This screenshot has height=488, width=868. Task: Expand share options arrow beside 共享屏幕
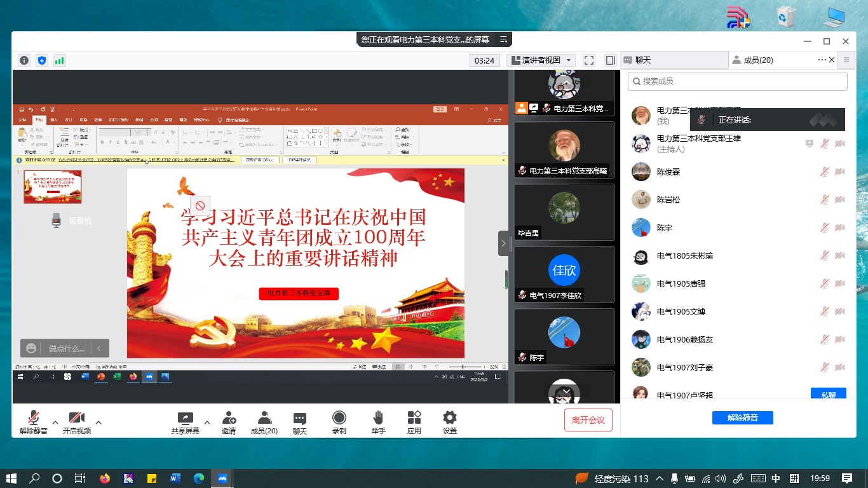point(207,422)
